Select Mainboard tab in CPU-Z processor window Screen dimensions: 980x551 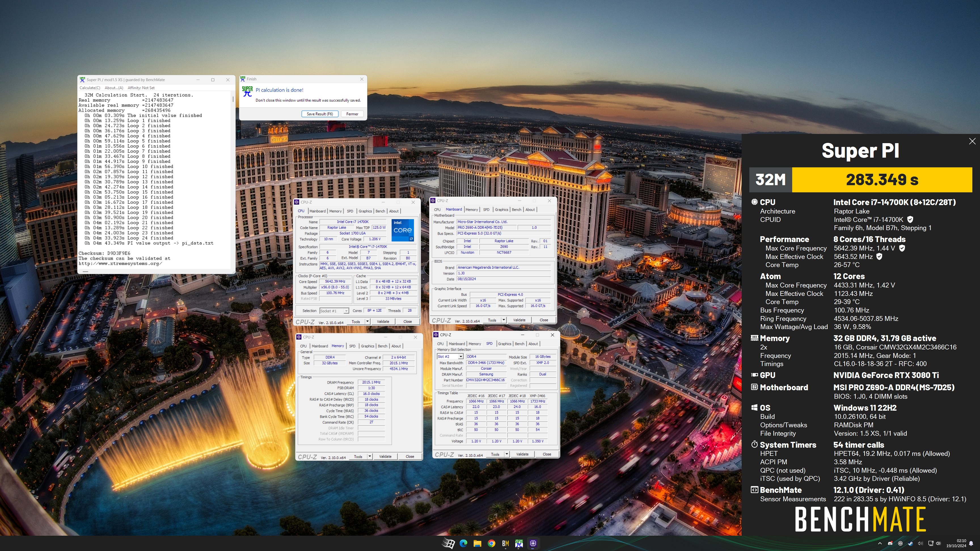pyautogui.click(x=317, y=211)
